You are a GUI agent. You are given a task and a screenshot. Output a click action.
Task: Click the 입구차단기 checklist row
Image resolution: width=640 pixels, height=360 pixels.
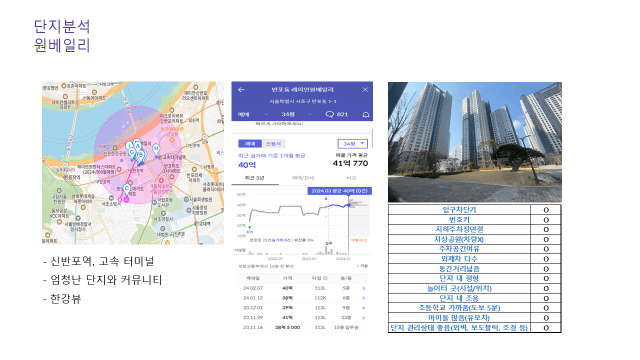tap(475, 210)
